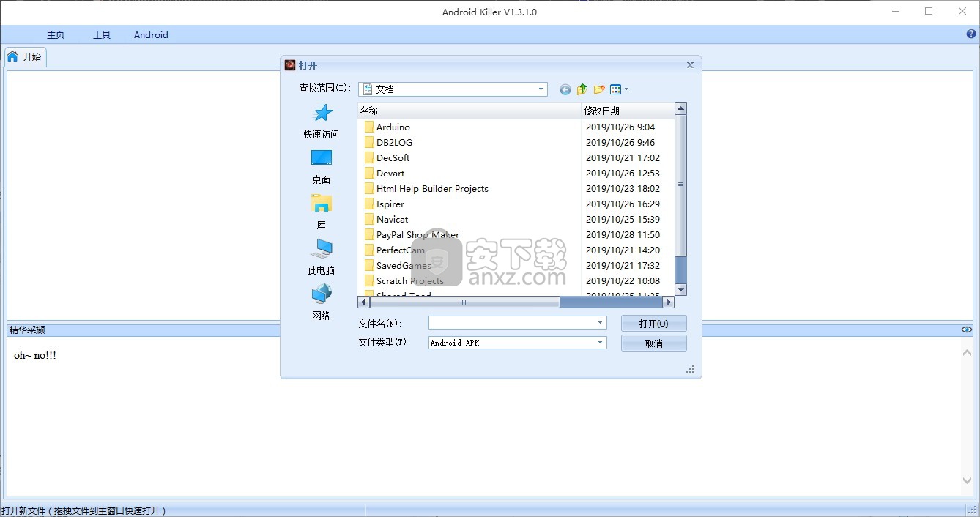Click the dialog resize grip

(690, 370)
